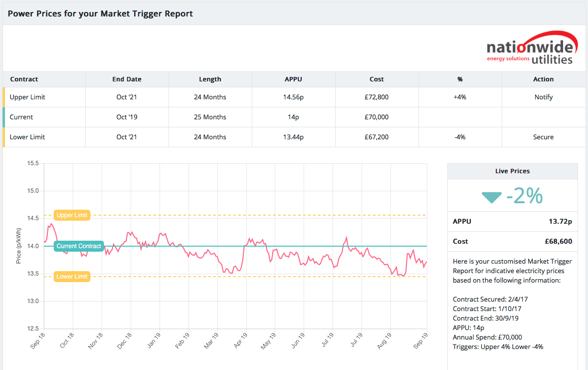Click the Price (p/kWh) axis title
Viewport: 588px width, 370px height.
(x=18, y=246)
